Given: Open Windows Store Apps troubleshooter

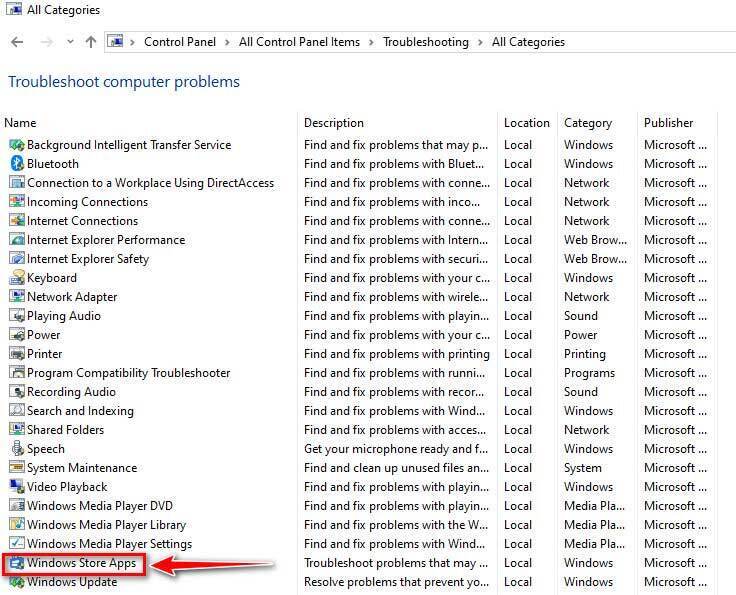Looking at the screenshot, I should [x=81, y=563].
